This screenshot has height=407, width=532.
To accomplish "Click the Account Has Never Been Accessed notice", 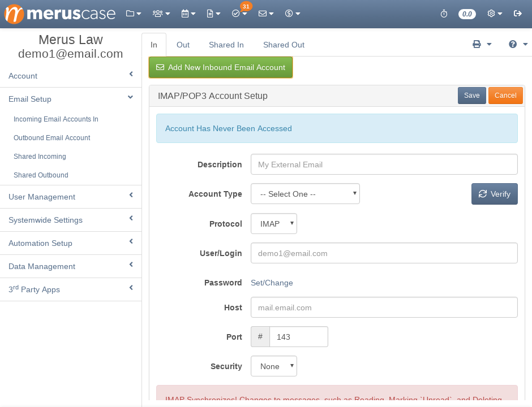I will [337, 128].
